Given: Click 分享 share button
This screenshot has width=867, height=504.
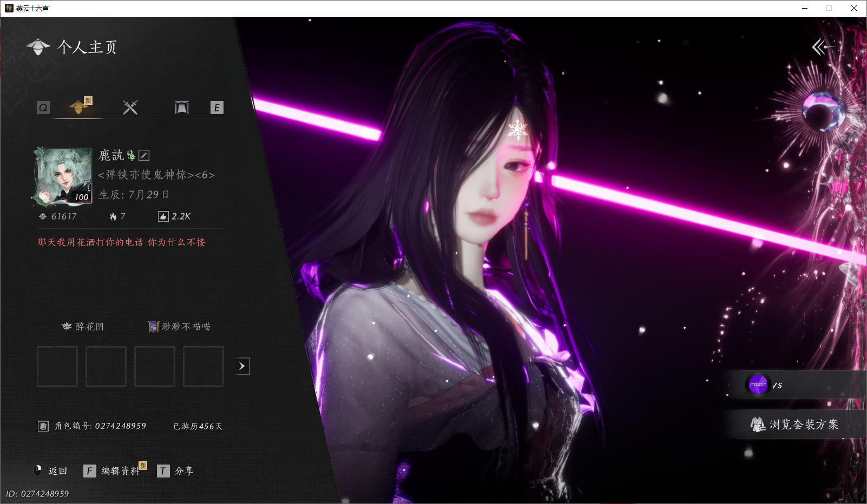Looking at the screenshot, I should tap(175, 471).
